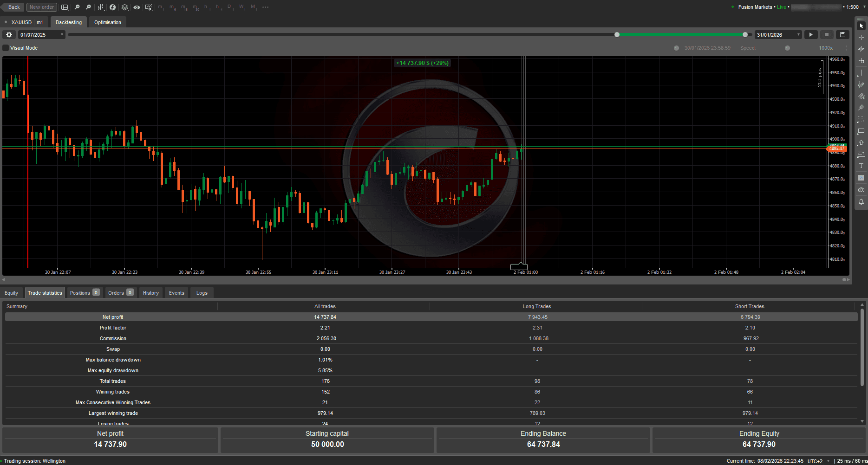Open the indicators menu using the f icon

(x=113, y=7)
